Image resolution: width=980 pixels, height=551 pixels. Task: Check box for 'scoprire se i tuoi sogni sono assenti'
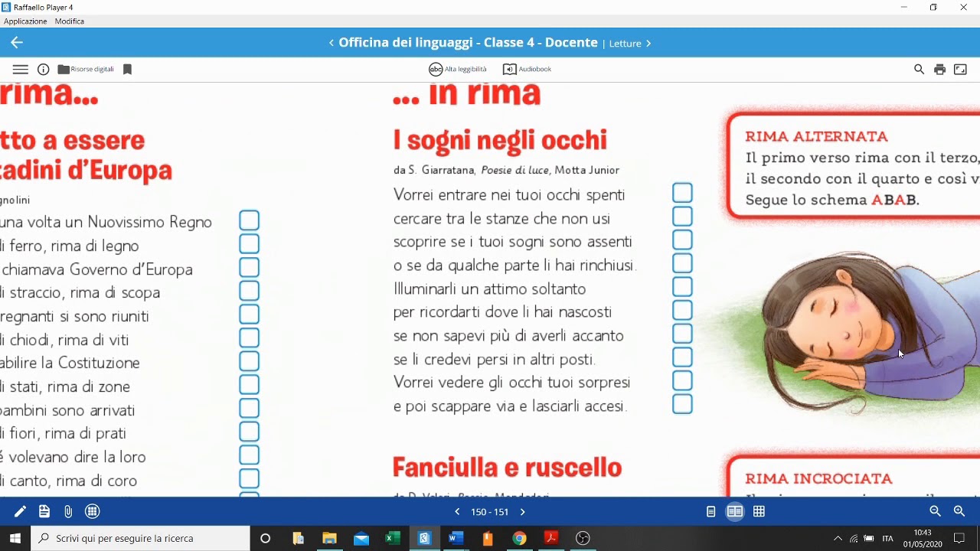click(x=682, y=240)
